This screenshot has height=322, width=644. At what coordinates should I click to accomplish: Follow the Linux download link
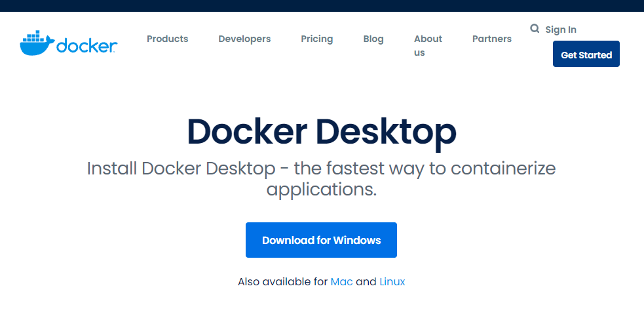[x=392, y=282]
